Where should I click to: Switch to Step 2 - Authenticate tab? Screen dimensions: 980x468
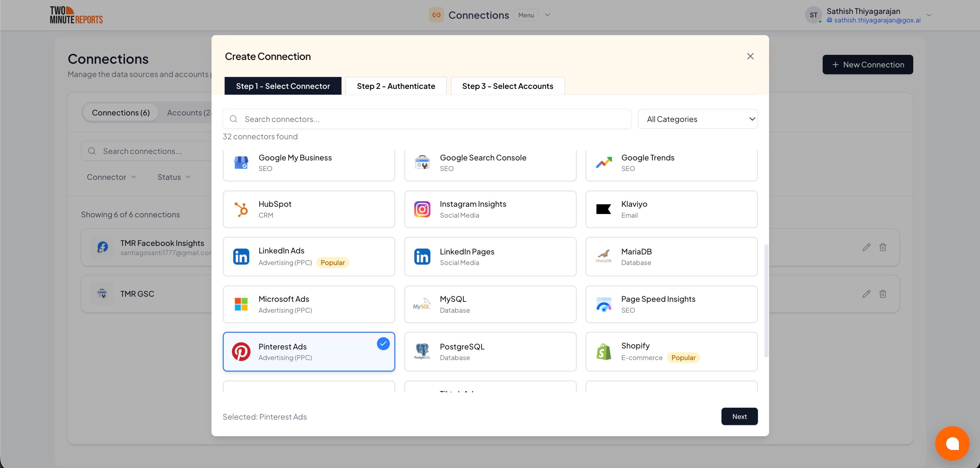point(396,86)
